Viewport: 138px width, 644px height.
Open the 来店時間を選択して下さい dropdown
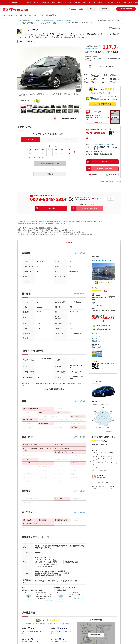[50, 163]
